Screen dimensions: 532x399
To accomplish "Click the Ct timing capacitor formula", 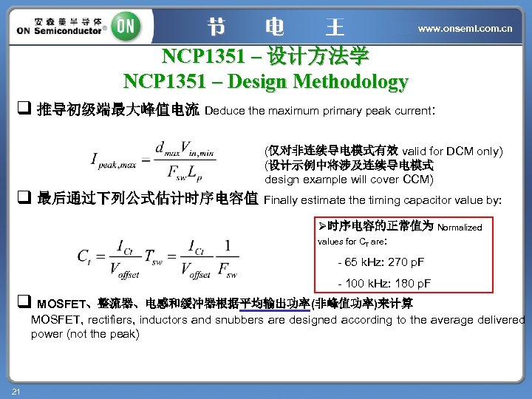I will coord(158,259).
